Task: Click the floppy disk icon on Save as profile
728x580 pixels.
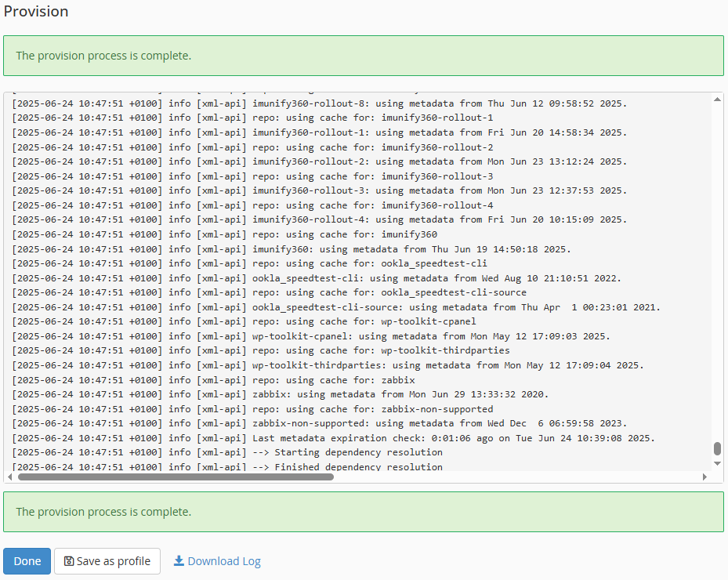Action: [x=69, y=561]
